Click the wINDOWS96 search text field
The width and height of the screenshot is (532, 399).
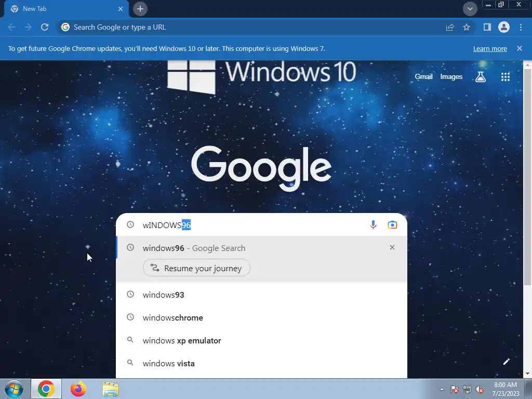click(253, 225)
